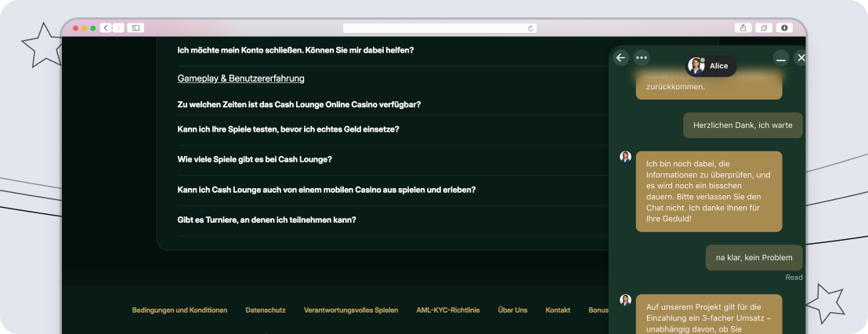Minimize the chat widget
The width and height of the screenshot is (868, 334).
pos(781,57)
